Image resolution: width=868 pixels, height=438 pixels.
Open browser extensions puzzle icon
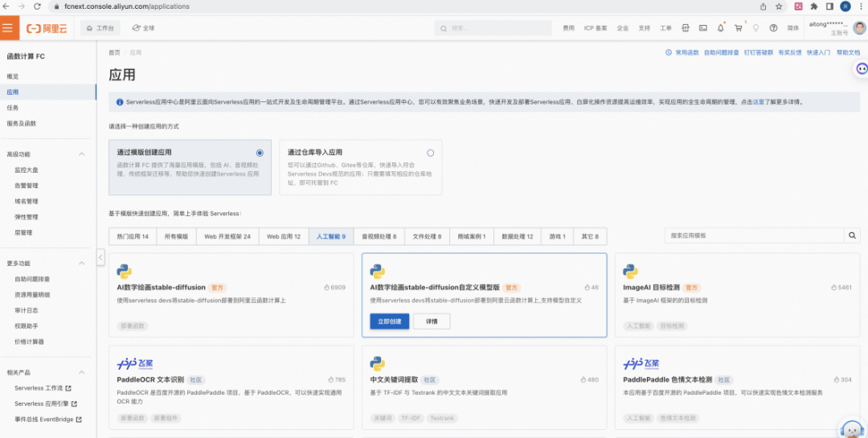(814, 6)
